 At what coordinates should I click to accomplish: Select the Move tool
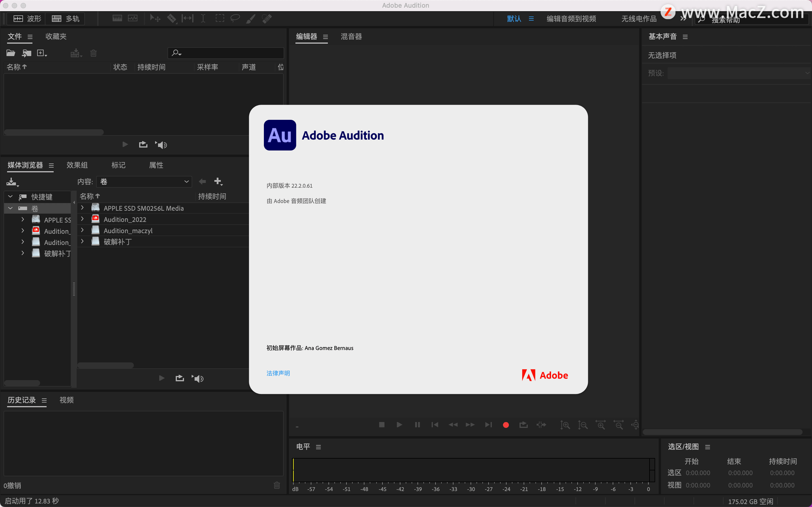(x=155, y=18)
